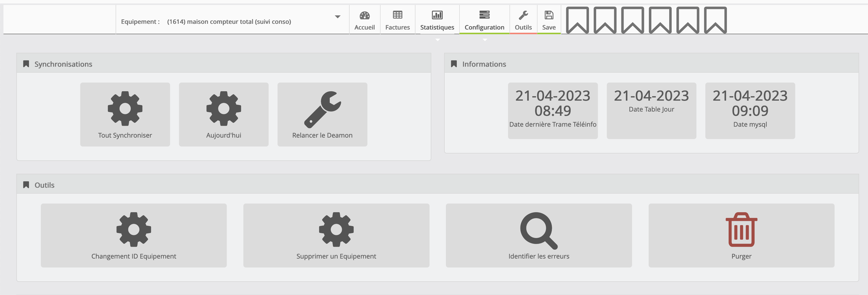
Task: Click the '21-04-2023 08:49' date value
Action: 553,103
